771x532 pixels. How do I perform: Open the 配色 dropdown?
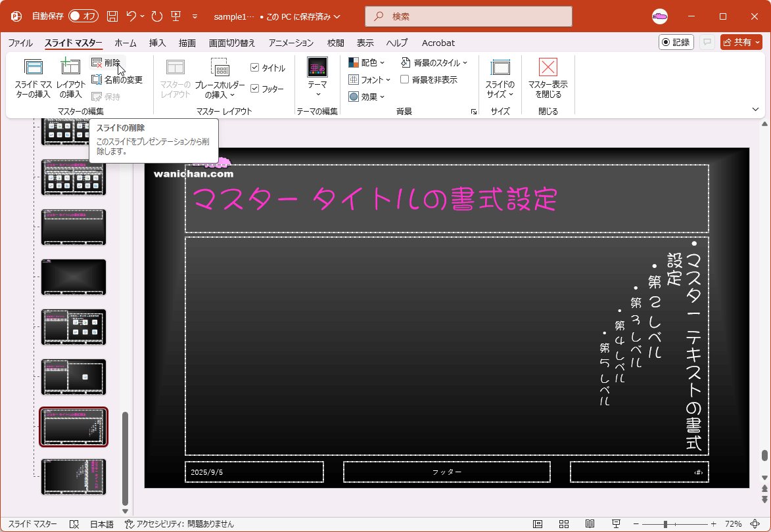coord(366,62)
